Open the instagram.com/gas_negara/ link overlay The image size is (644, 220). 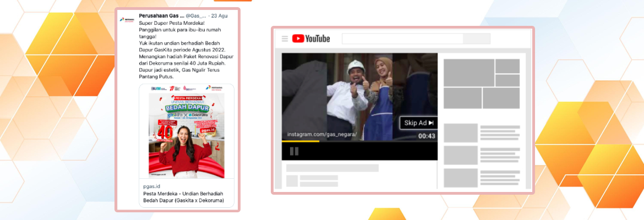(x=321, y=134)
